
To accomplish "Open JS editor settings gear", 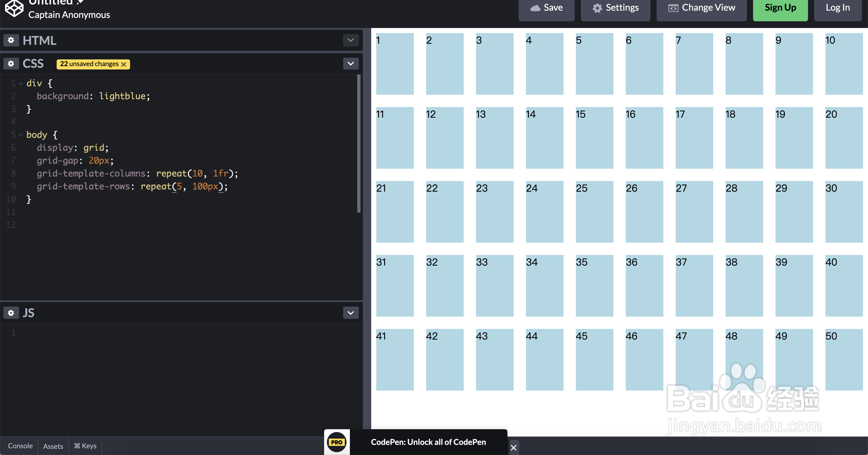I will click(11, 313).
